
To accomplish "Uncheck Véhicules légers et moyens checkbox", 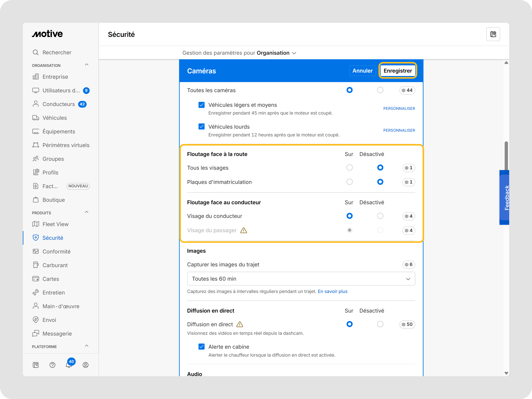I will pyautogui.click(x=202, y=105).
